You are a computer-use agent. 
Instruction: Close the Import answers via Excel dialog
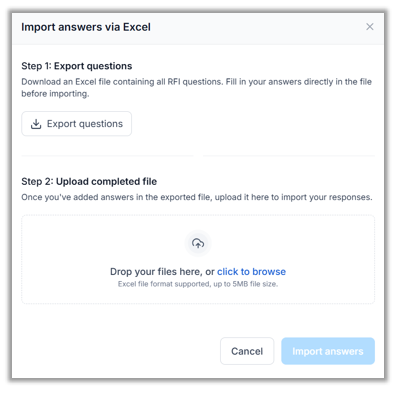(370, 27)
